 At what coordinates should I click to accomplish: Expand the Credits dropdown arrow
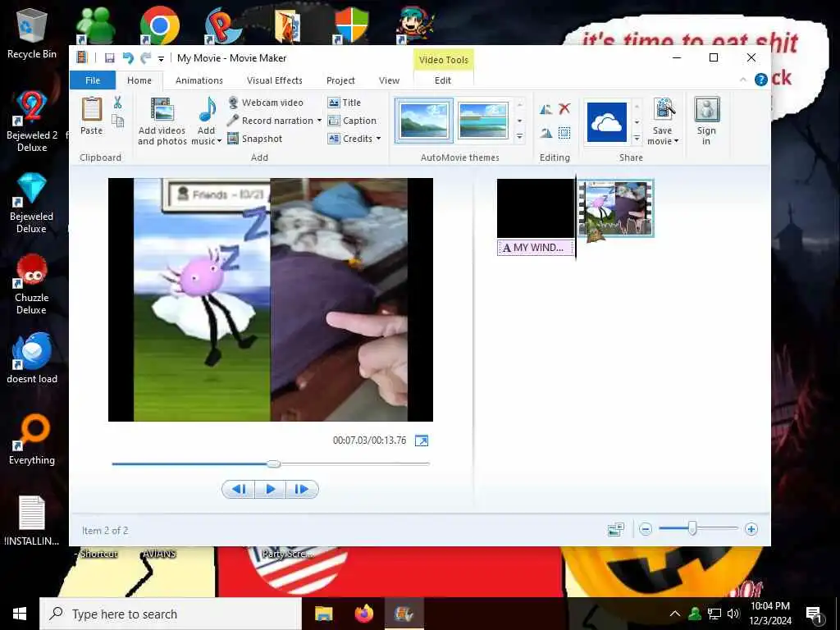[378, 139]
